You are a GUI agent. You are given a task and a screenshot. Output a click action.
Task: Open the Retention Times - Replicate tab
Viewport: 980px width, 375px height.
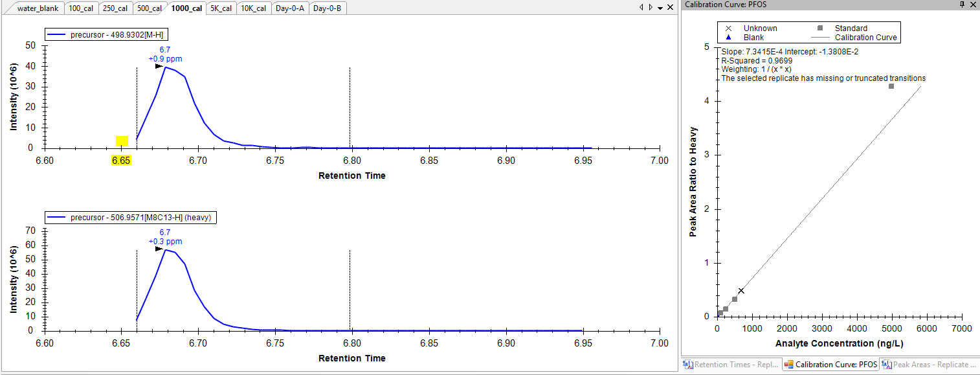coord(731,365)
